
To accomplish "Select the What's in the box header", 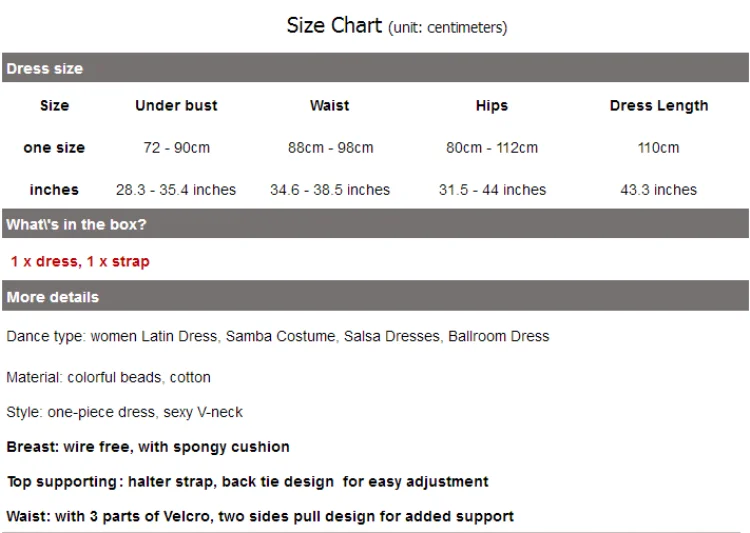I will coord(76,225).
